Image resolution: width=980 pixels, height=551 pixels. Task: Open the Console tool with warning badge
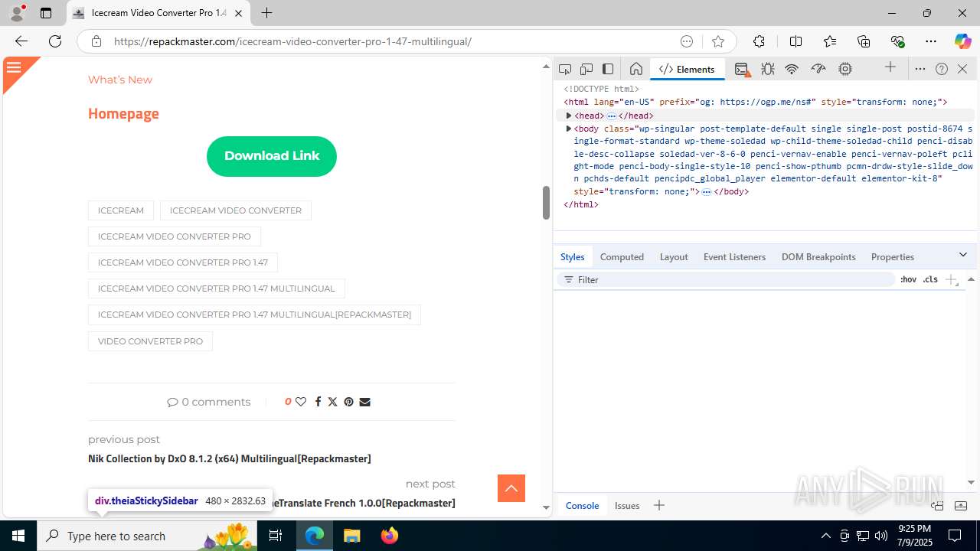742,69
